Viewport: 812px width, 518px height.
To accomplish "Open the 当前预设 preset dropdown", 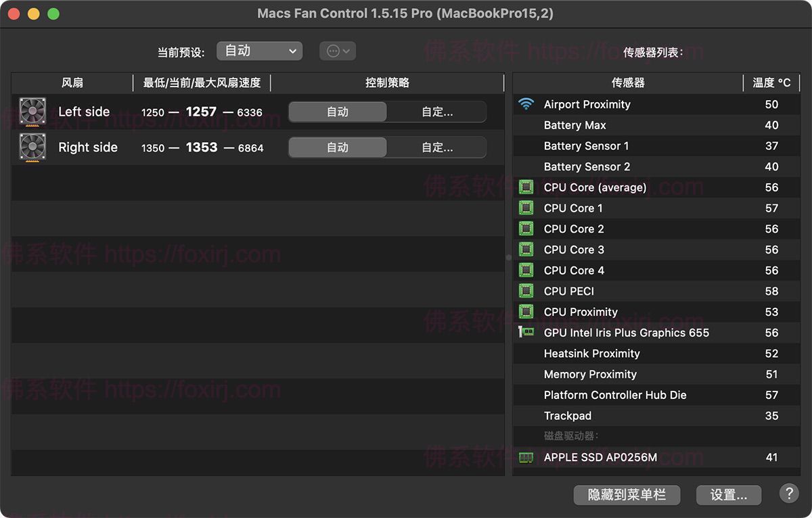I will [x=259, y=51].
